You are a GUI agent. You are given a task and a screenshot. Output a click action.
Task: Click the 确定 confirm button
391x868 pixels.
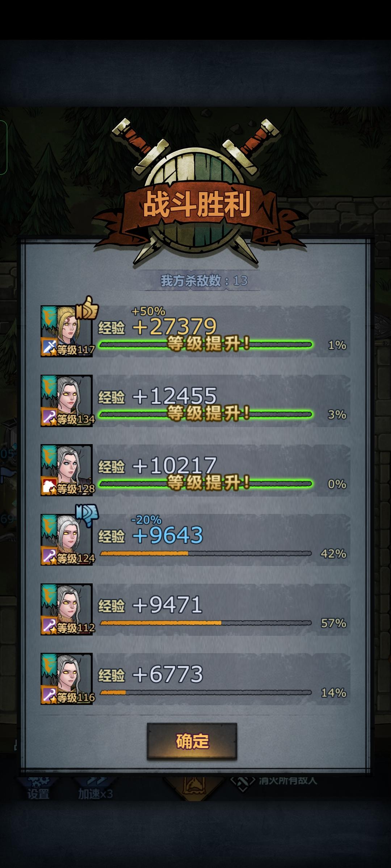[192, 741]
